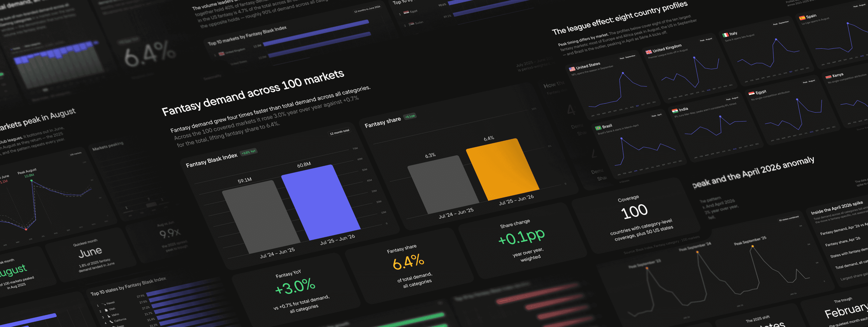Click the '100' Coverage value
The image size is (868, 327).
tap(634, 212)
